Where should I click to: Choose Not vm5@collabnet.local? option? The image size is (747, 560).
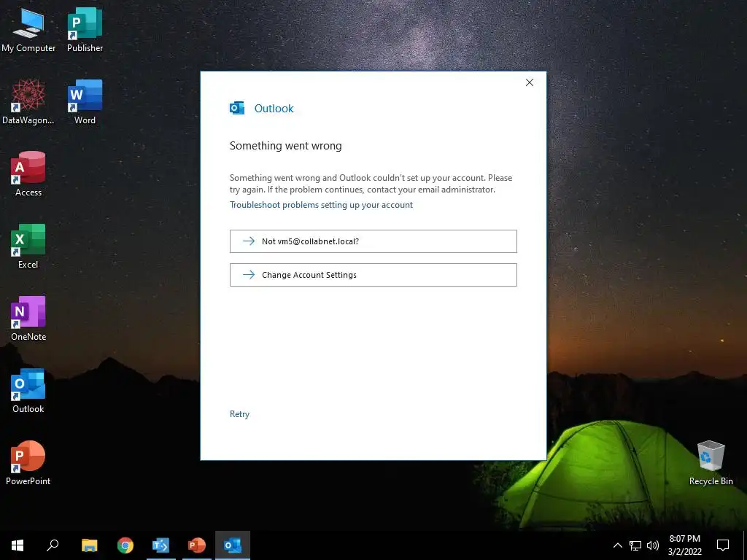(x=373, y=241)
